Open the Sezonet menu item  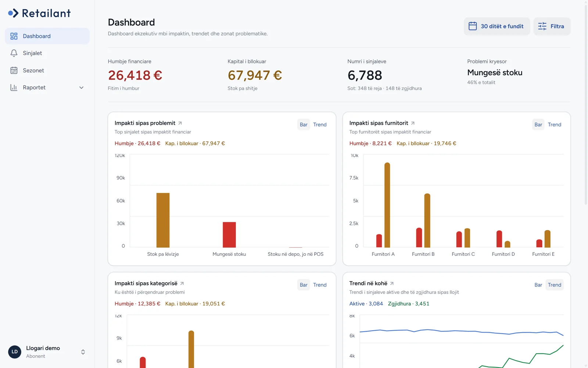[x=47, y=70]
